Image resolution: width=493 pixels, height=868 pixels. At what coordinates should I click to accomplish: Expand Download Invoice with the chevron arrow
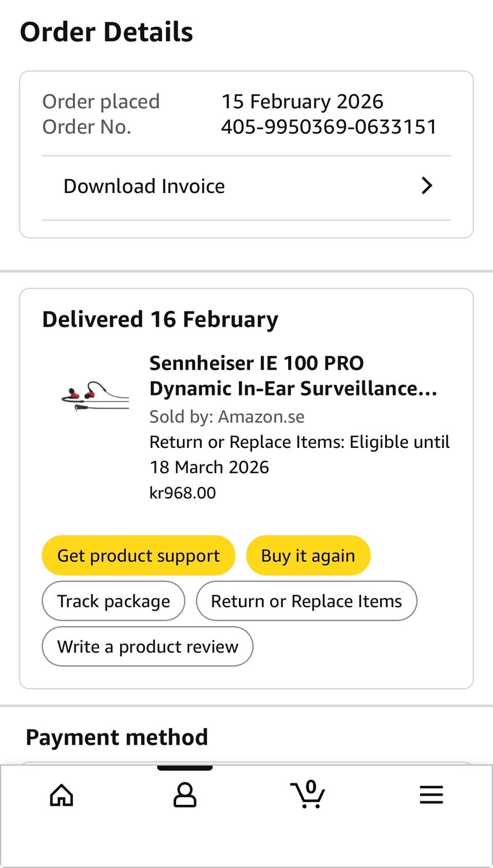[x=427, y=185]
